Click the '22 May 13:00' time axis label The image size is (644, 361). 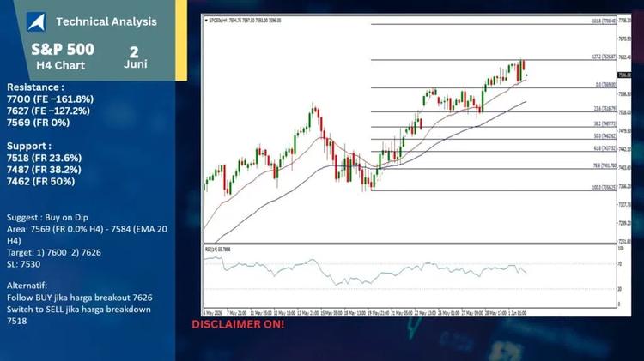425,313
